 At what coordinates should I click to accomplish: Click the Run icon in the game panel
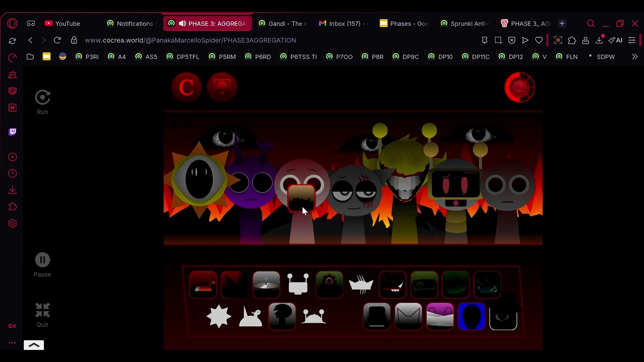click(42, 97)
